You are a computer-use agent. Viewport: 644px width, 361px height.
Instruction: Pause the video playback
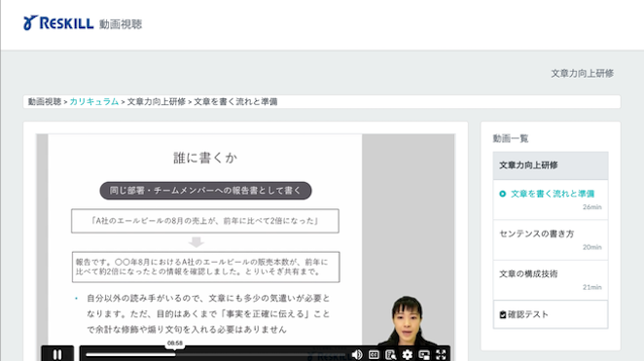[x=57, y=354]
